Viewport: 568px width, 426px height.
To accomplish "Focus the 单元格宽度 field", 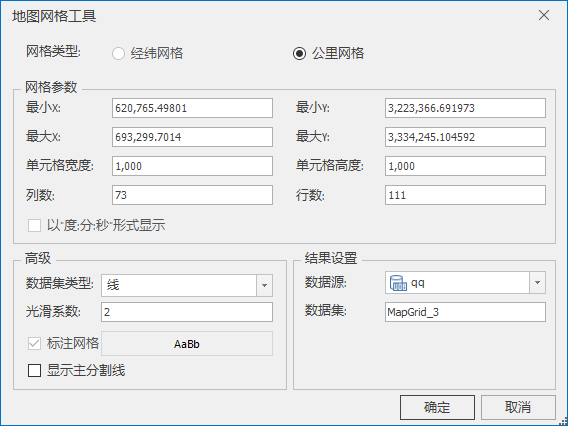I will click(x=192, y=166).
